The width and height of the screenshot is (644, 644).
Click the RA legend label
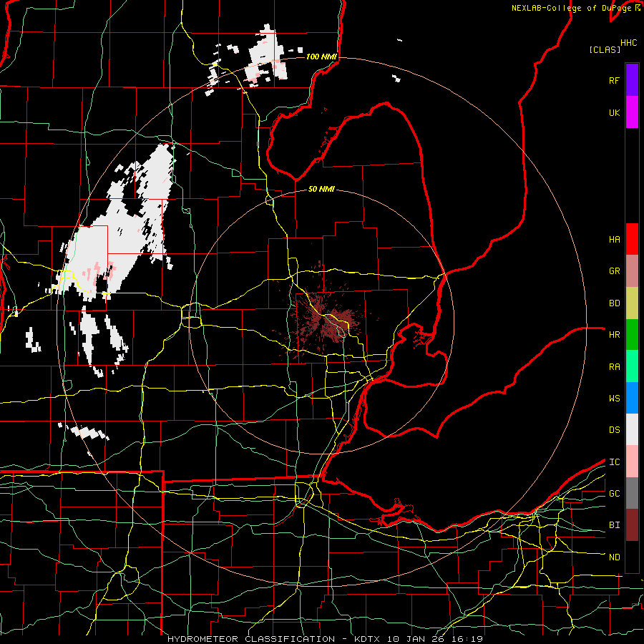click(x=614, y=367)
